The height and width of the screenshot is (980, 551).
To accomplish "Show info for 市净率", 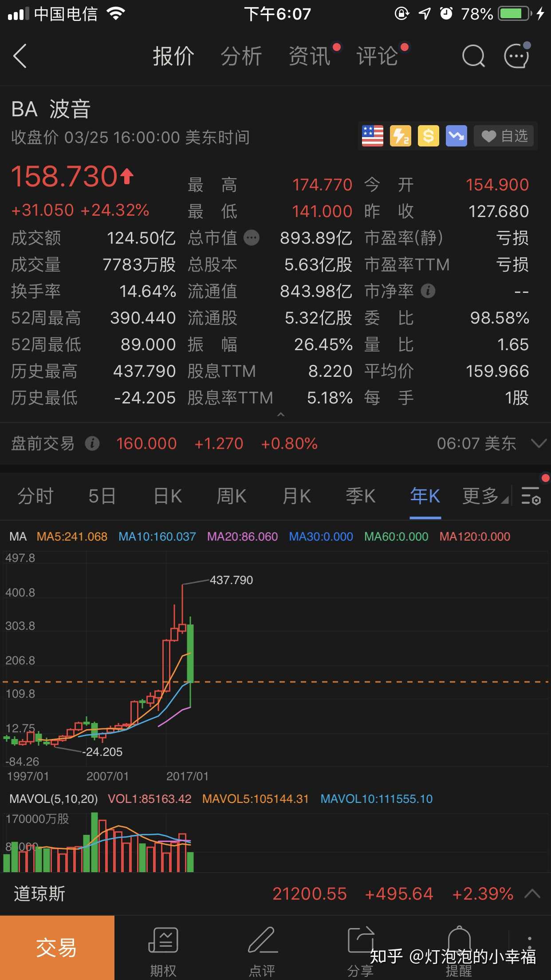I will click(428, 291).
